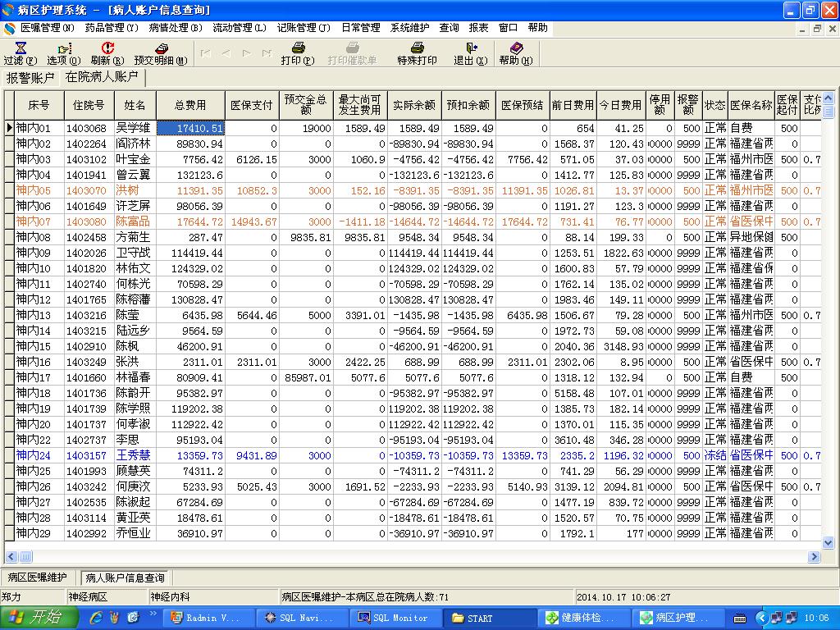Open the 记账管理 menu
The width and height of the screenshot is (840, 630).
click(303, 28)
